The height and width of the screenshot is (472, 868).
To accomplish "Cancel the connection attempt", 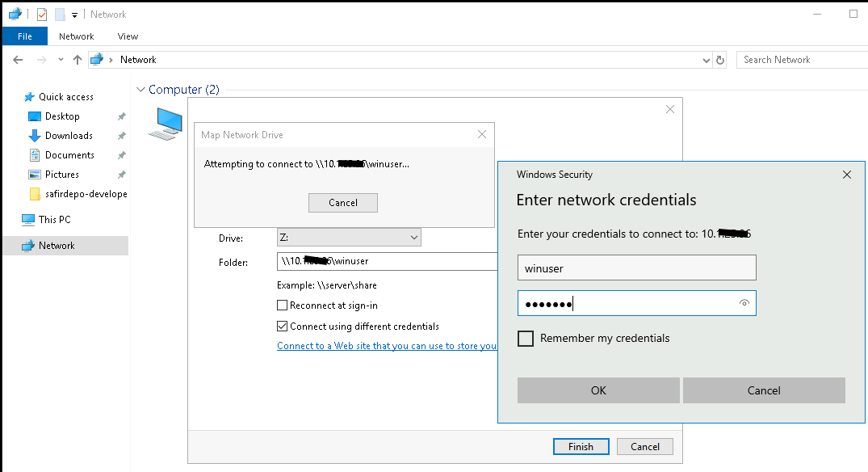I will click(x=343, y=203).
